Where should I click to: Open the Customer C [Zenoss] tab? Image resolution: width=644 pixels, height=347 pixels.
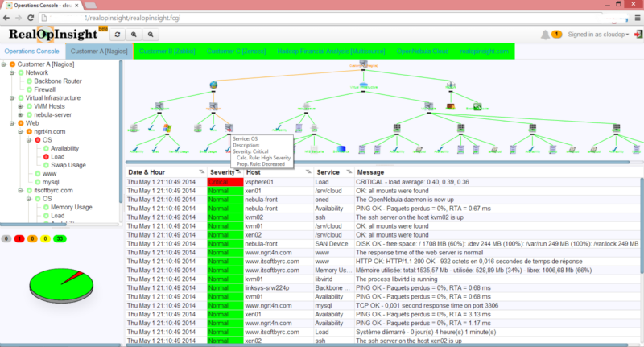236,52
